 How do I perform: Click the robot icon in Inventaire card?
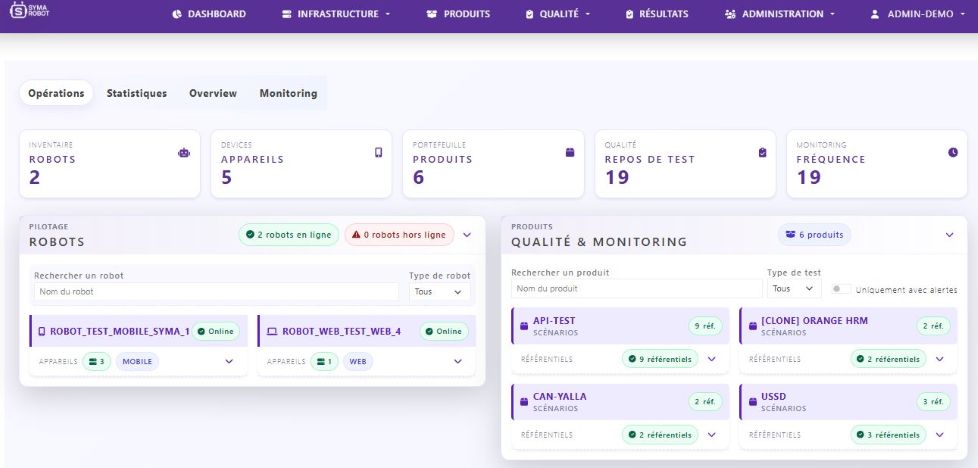(183, 153)
